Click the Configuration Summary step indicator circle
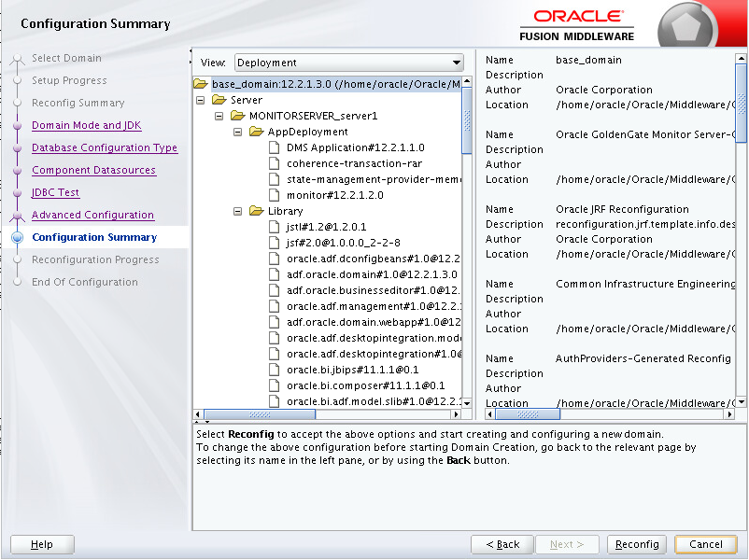The width and height of the screenshot is (749, 560). pyautogui.click(x=17, y=237)
